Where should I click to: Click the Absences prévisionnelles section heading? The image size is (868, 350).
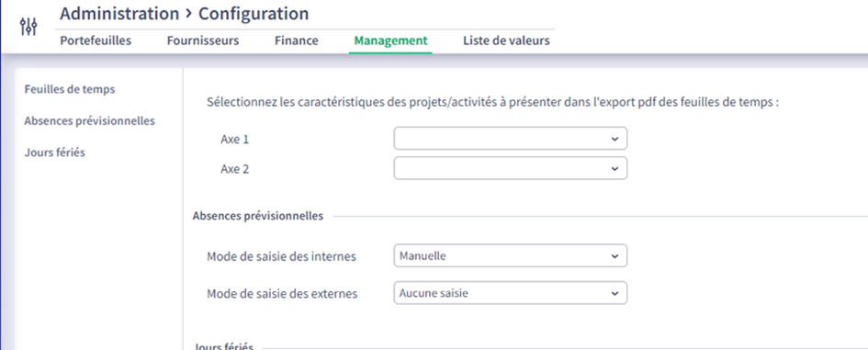(x=258, y=216)
